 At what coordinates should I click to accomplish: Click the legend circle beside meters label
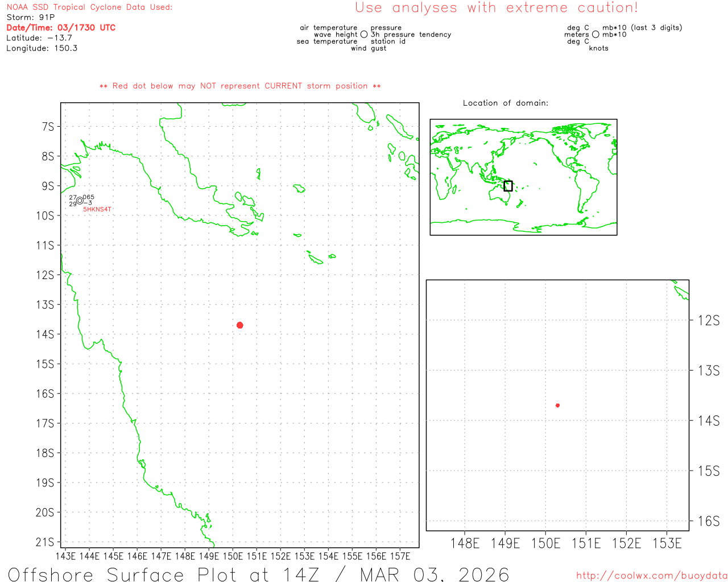point(595,35)
